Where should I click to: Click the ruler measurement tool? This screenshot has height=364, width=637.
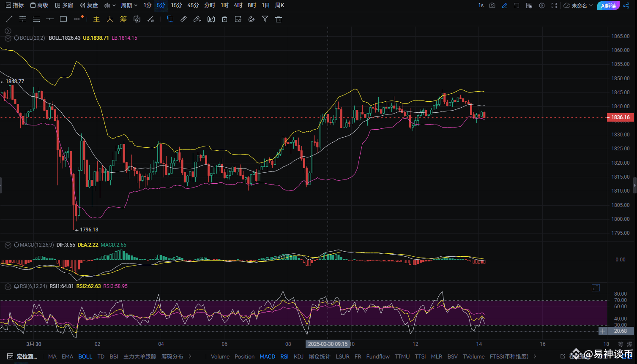pos(184,19)
